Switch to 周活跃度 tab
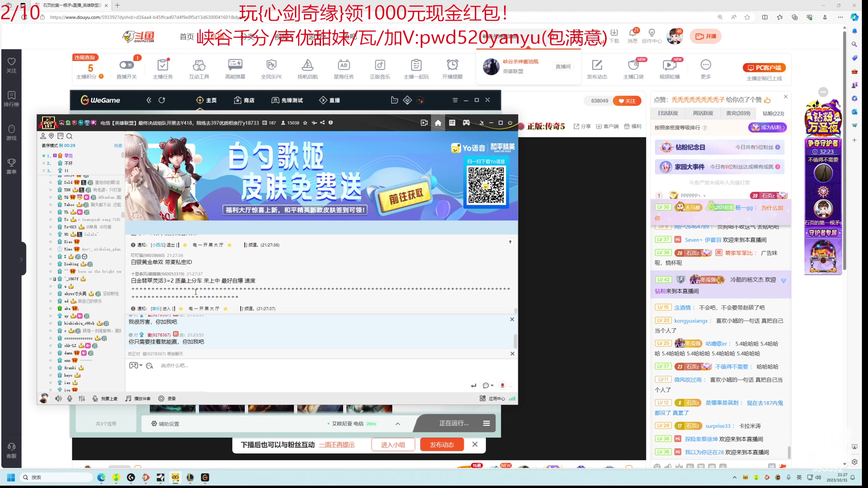The width and height of the screenshot is (868, 488). pyautogui.click(x=703, y=113)
